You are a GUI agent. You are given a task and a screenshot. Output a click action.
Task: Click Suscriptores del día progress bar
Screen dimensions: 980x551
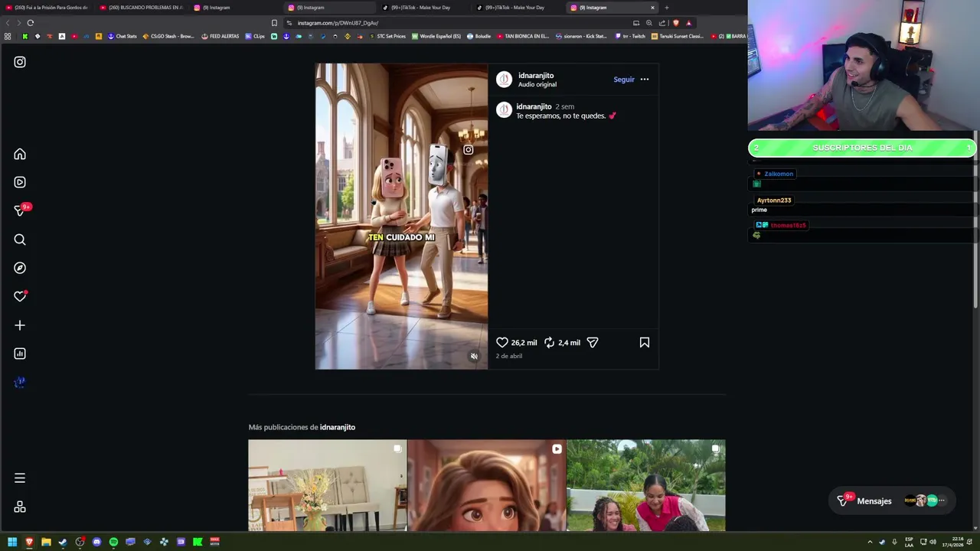point(862,148)
